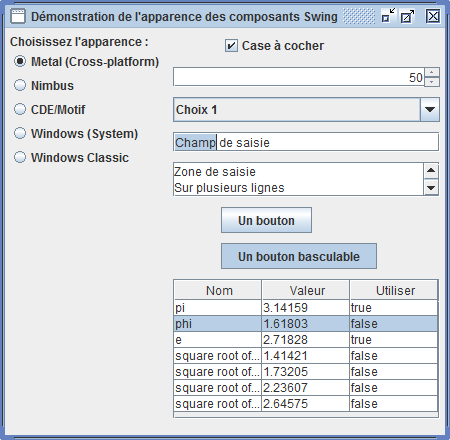Viewport: 450px width, 440px height.
Task: Increase the spinner value above 50
Action: (432, 72)
